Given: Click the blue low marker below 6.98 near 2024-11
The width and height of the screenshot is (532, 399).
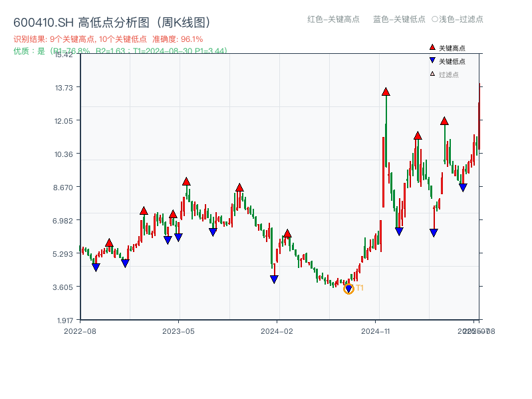Looking at the screenshot, I should tap(399, 230).
